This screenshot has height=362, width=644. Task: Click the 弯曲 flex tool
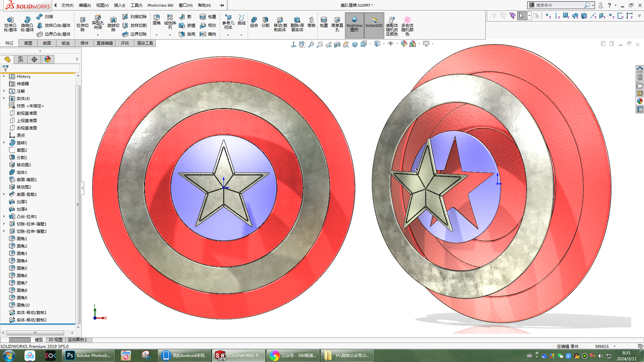pos(311,22)
